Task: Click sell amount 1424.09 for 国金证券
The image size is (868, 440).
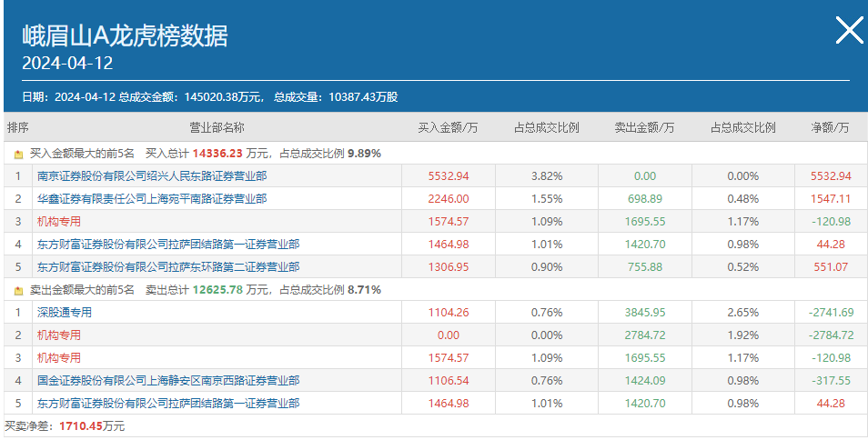Action: point(645,381)
